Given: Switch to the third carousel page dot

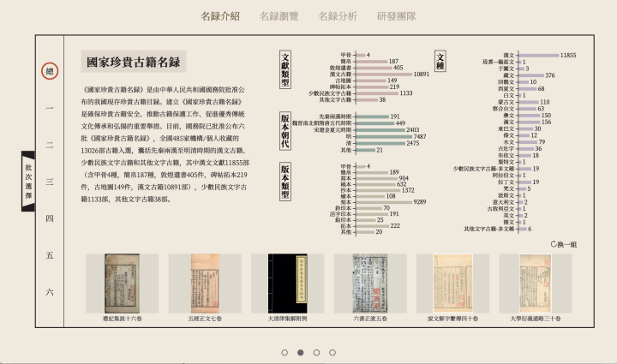Looking at the screenshot, I should 317,352.
